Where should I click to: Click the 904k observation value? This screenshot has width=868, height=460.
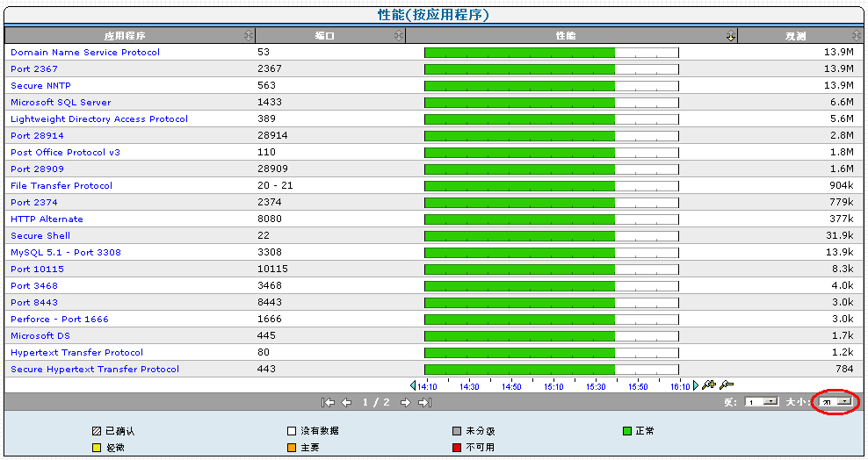(x=842, y=185)
